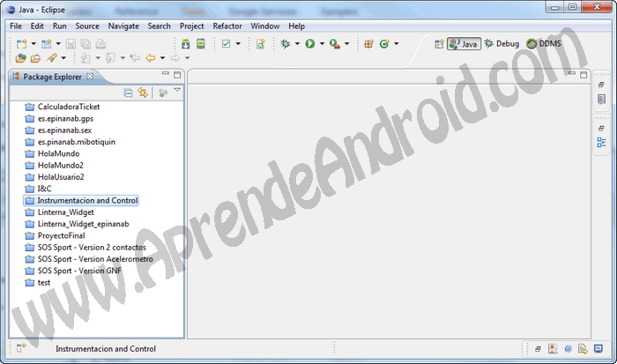This screenshot has height=364, width=617.
Task: Select the es.pinanab.mibotiquin project
Action: pos(77,142)
